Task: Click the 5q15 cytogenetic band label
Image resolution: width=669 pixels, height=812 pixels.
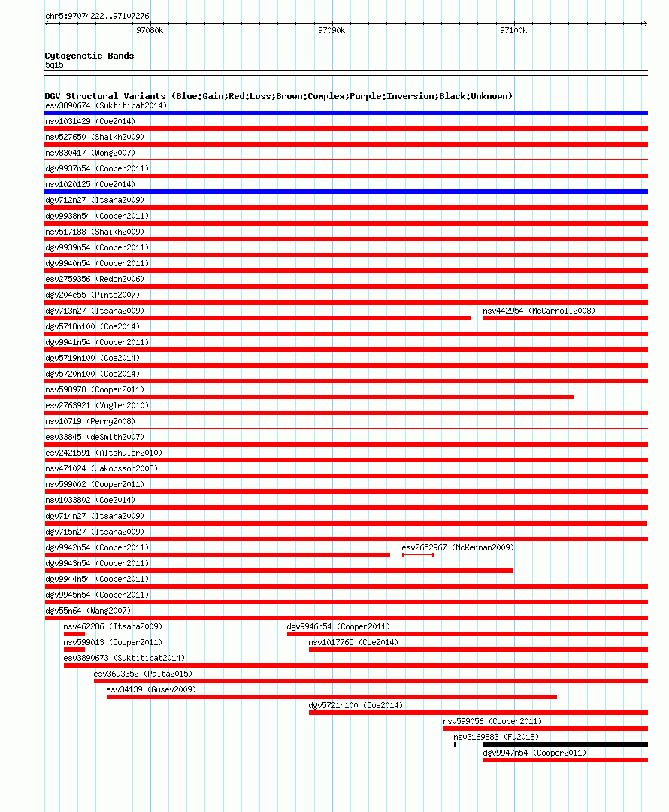Action: pos(54,65)
